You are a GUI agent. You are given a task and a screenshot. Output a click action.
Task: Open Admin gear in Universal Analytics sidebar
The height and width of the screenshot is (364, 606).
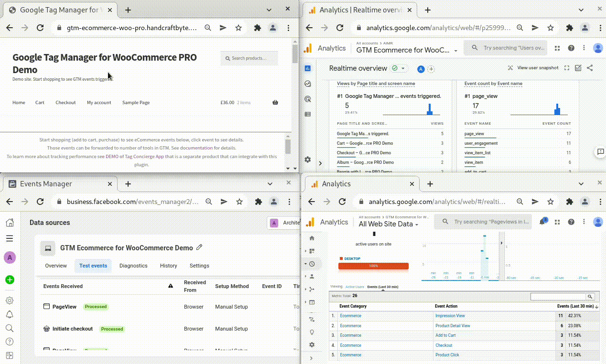tap(312, 344)
